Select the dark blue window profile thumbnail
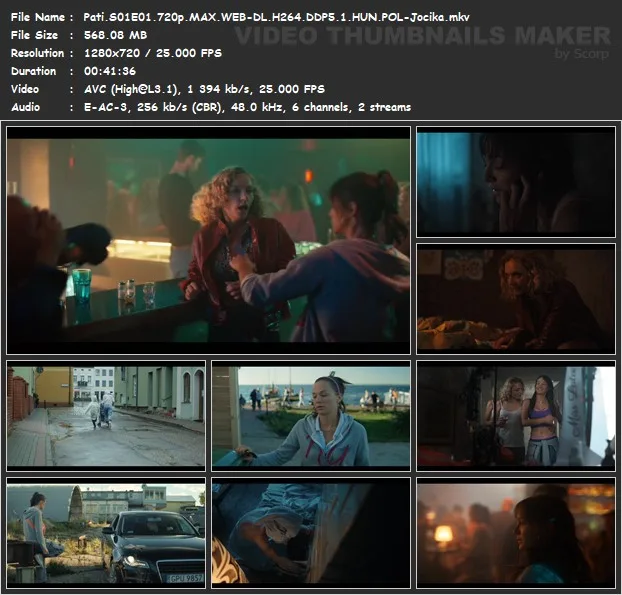Viewport: 622px width, 595px height. point(516,182)
